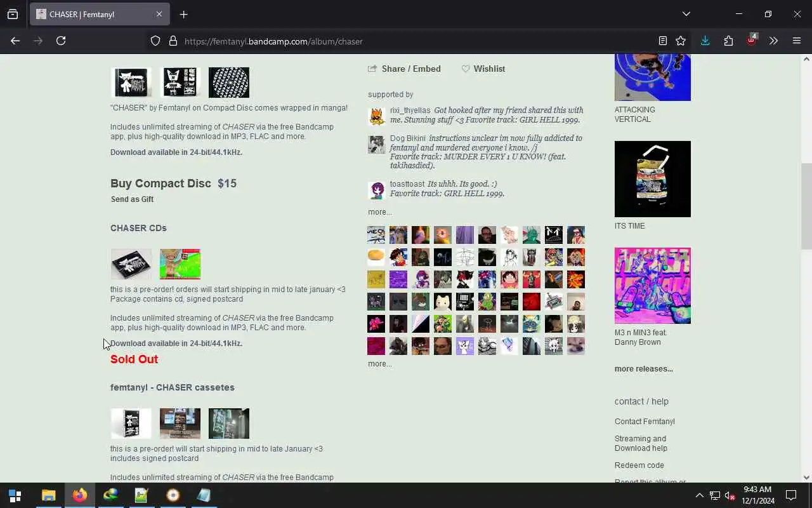Click rixi_thyellas avatar image
Image resolution: width=812 pixels, height=508 pixels.
[377, 117]
